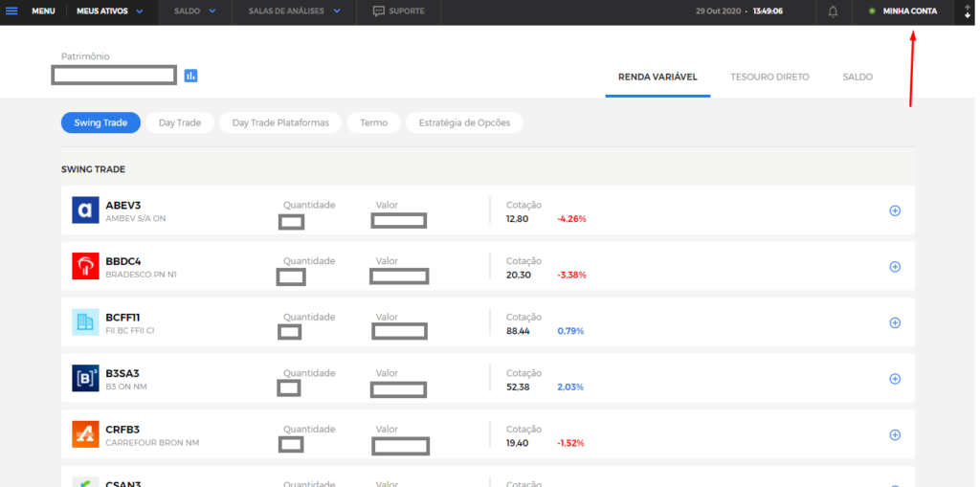This screenshot has height=487, width=980.
Task: Click the -1,52% variation of CRFB3
Action: (570, 443)
